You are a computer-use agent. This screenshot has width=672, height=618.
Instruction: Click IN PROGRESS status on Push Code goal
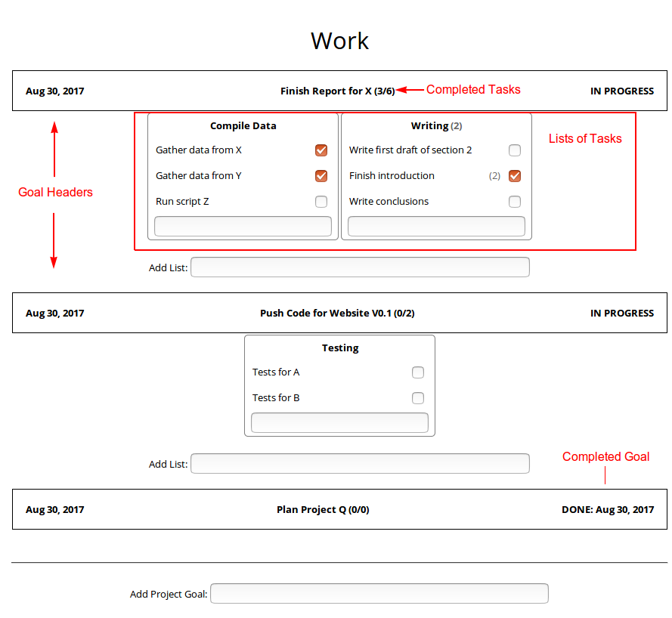622,314
